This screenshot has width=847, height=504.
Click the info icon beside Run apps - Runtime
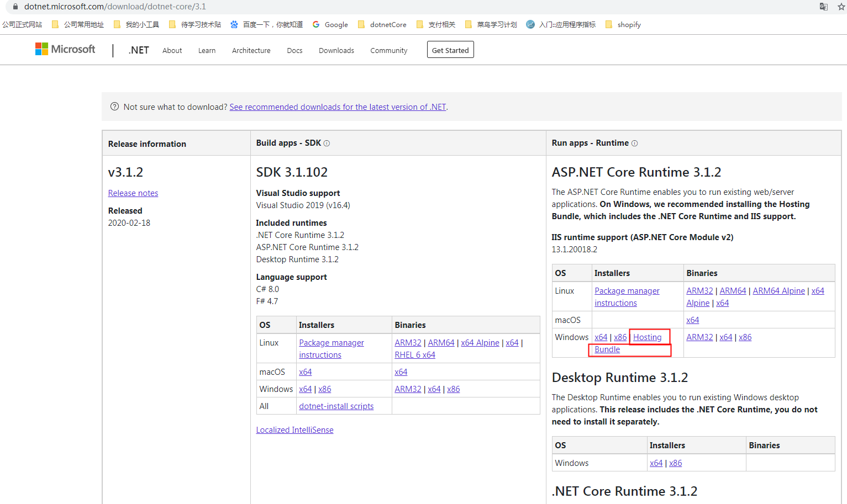point(634,144)
